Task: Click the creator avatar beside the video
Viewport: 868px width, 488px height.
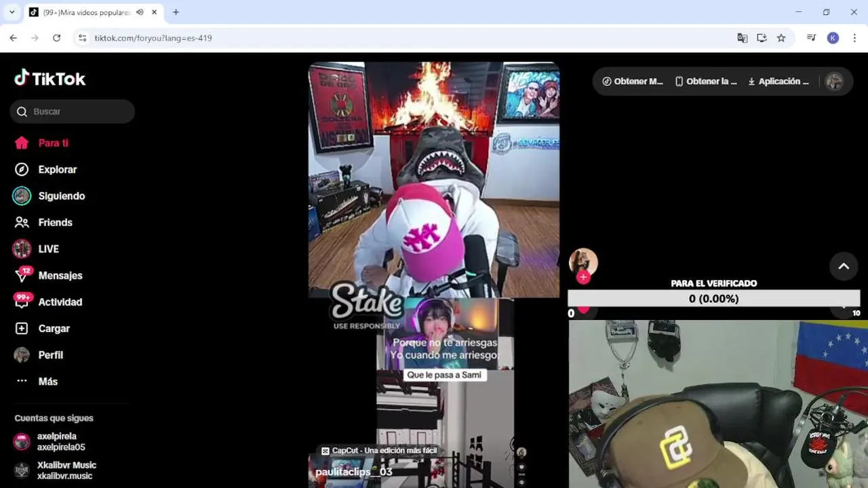Action: [x=583, y=262]
